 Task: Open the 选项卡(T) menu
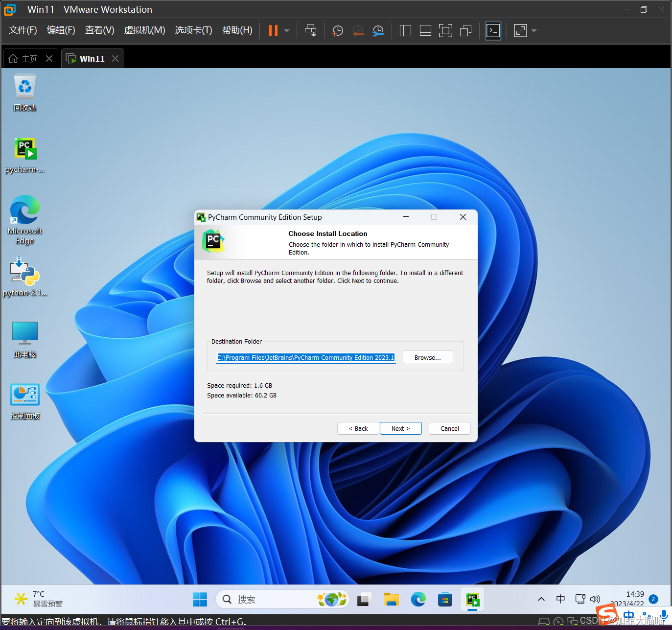[193, 30]
